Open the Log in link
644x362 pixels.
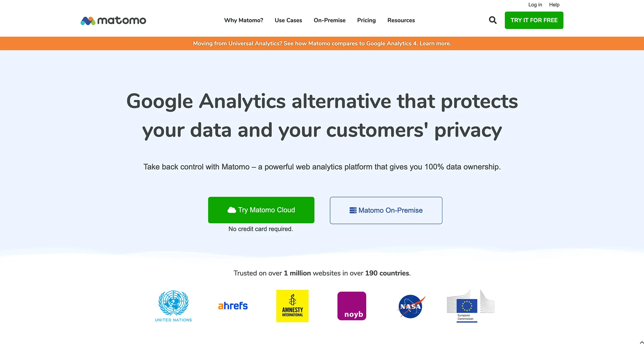[535, 5]
